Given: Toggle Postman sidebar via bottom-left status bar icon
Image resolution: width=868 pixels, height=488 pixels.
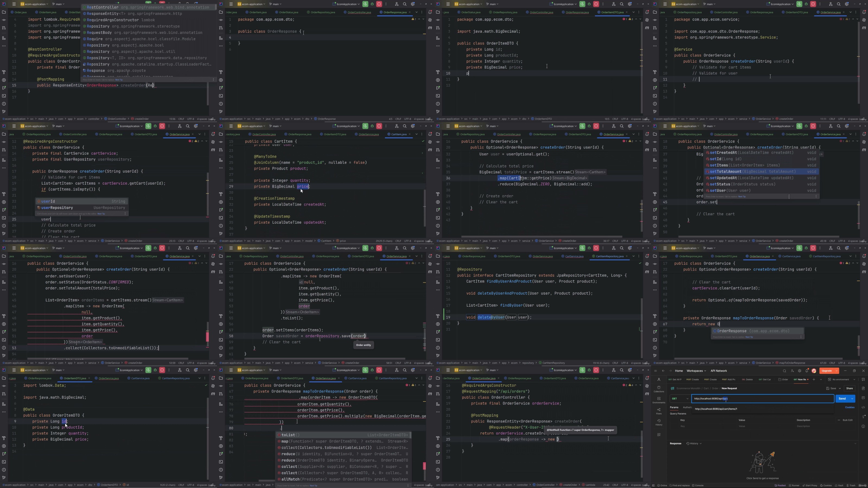Looking at the screenshot, I should (654, 485).
